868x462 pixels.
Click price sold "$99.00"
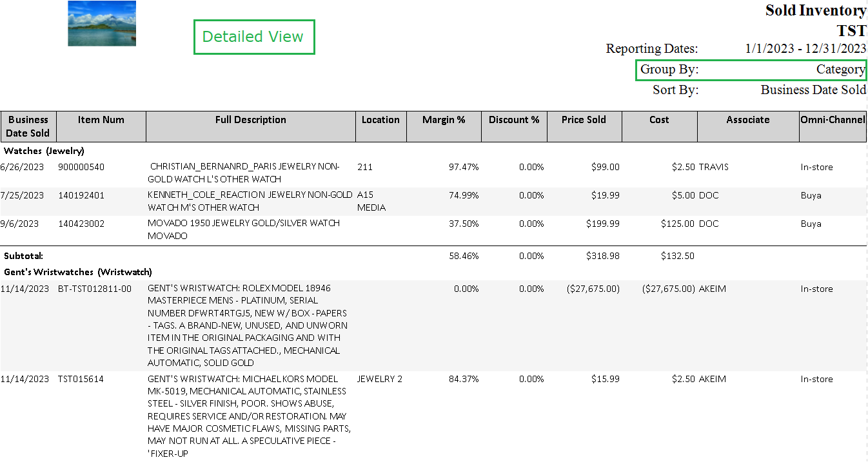605,167
